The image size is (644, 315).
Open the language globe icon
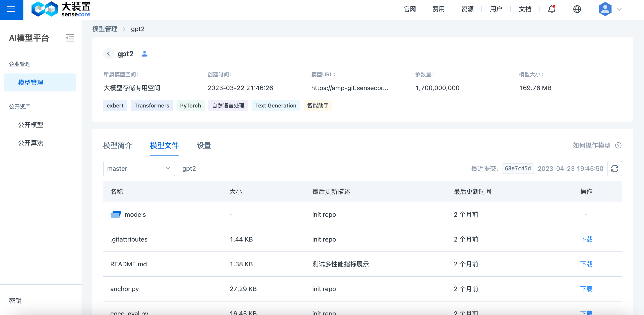pyautogui.click(x=577, y=9)
